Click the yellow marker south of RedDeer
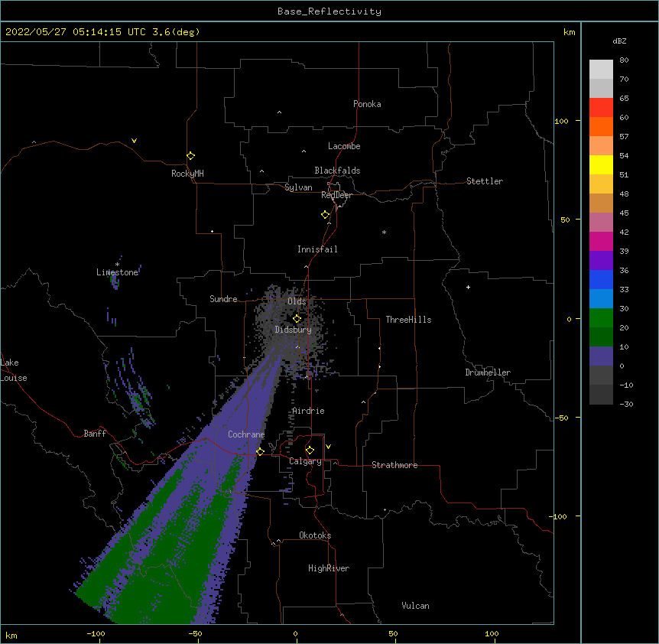659x644 pixels. 326,215
